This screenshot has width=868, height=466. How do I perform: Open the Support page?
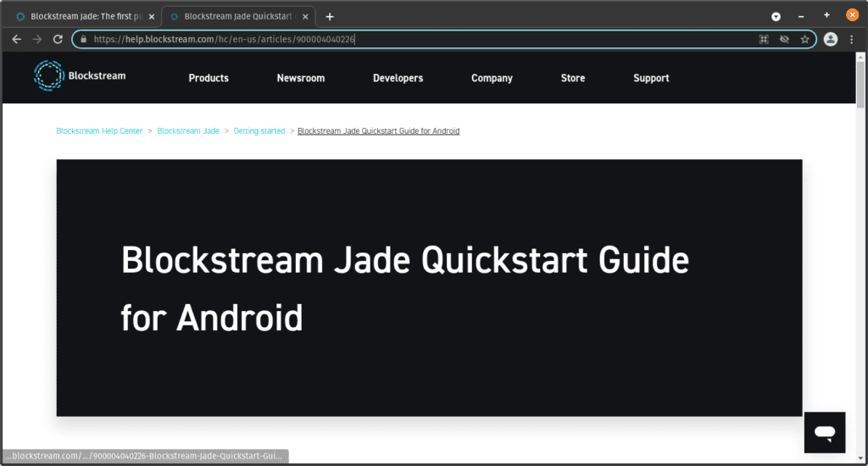pos(651,78)
